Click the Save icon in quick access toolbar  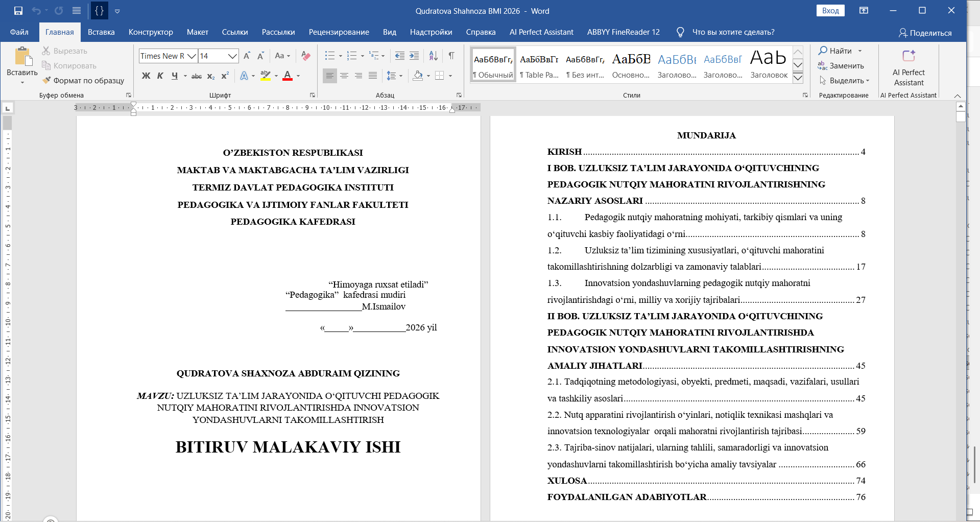tap(18, 11)
